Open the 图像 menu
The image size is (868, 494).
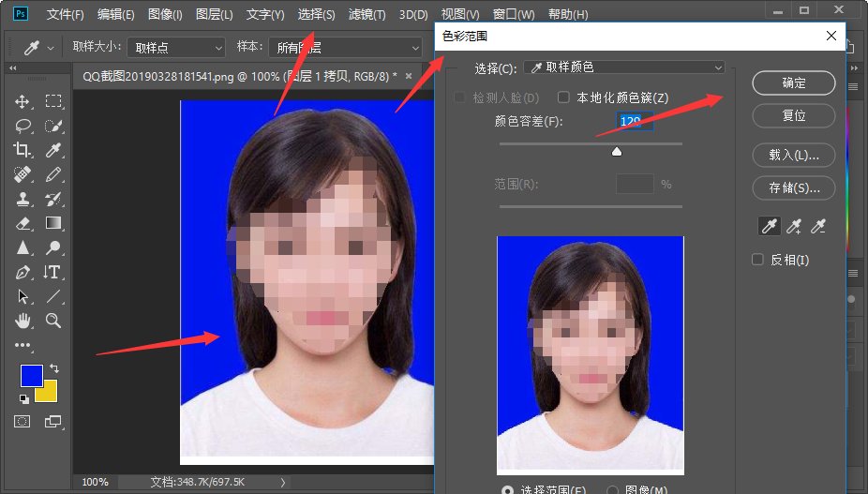click(x=165, y=14)
